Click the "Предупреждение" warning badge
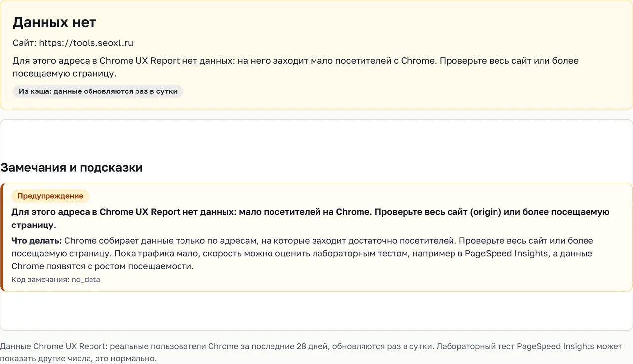 click(50, 196)
